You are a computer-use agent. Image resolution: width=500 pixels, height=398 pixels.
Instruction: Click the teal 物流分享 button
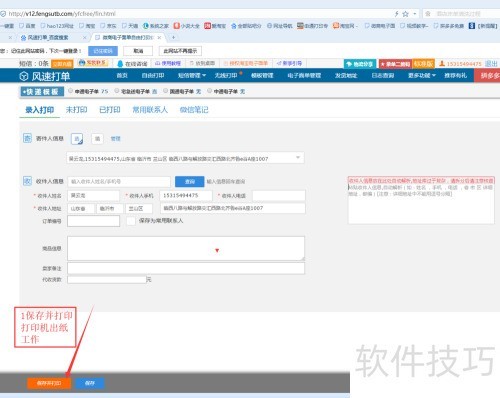tap(360, 64)
